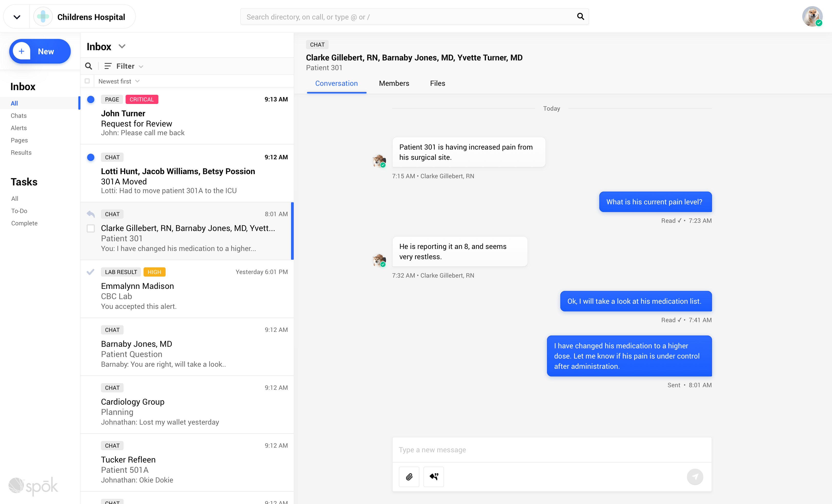Open John Turner Request for Review page
832x504 pixels.
coord(187,116)
